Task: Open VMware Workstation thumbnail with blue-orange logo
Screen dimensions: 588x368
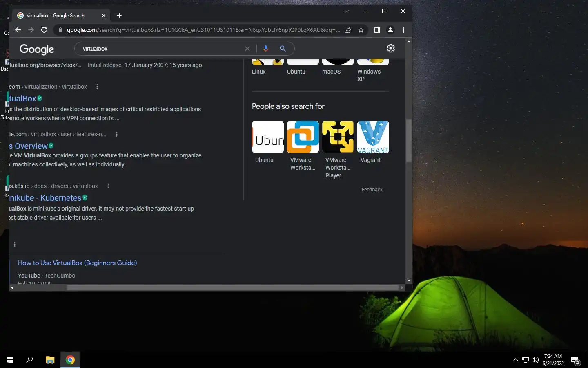Action: click(303, 137)
